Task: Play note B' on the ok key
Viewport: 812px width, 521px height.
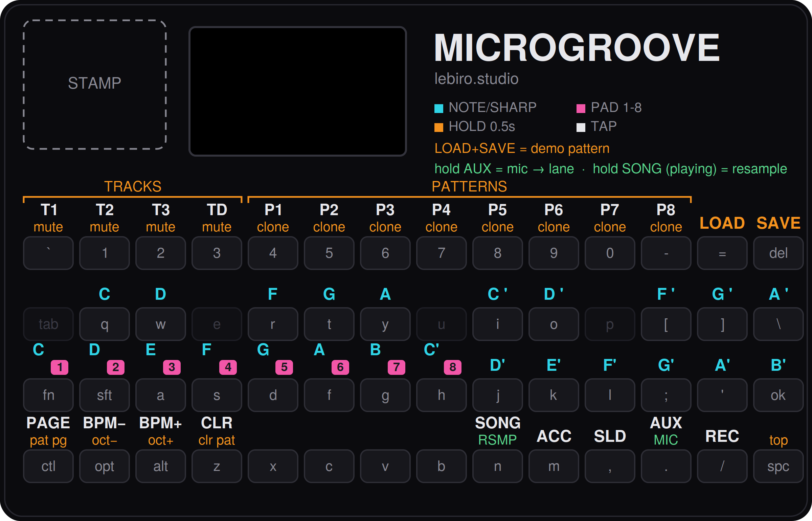Action: (x=779, y=395)
